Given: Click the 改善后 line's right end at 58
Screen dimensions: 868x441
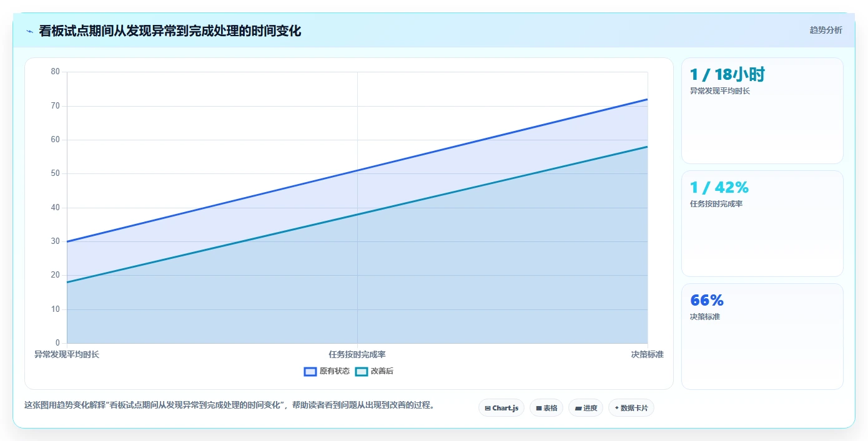Looking at the screenshot, I should (x=647, y=147).
